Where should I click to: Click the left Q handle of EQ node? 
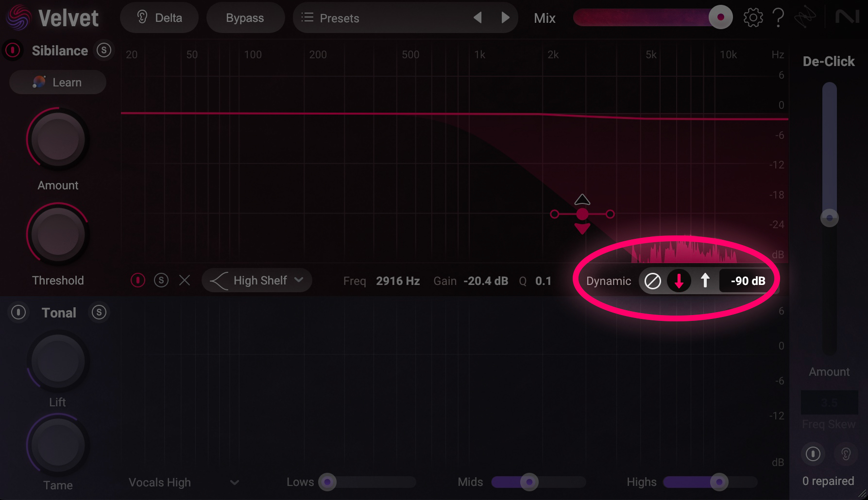(555, 214)
